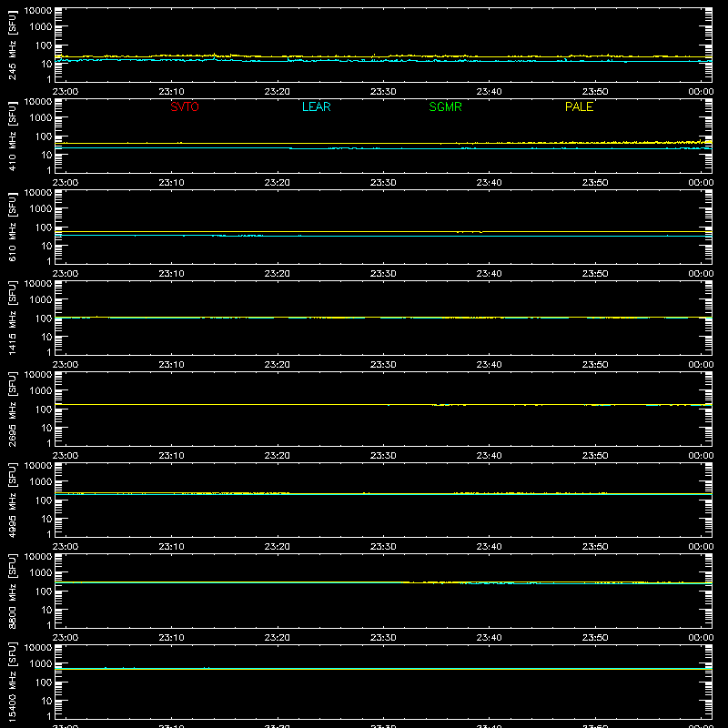Select 23:50 under the 2695 MHz panel
Viewport: 728px width, 728px height.
(x=595, y=456)
